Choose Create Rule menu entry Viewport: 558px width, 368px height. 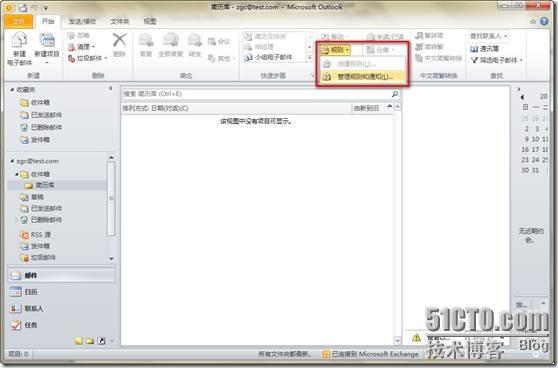[363, 64]
